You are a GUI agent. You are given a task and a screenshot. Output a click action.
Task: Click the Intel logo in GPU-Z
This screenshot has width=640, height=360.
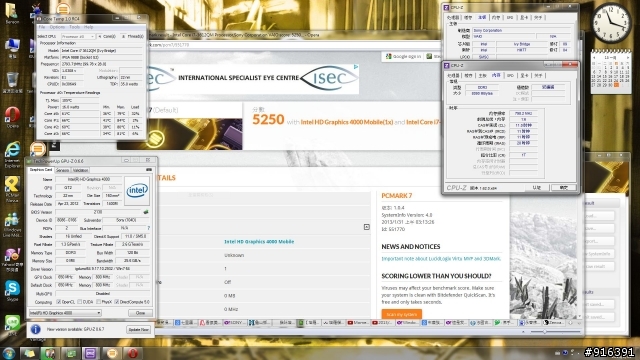click(x=137, y=191)
